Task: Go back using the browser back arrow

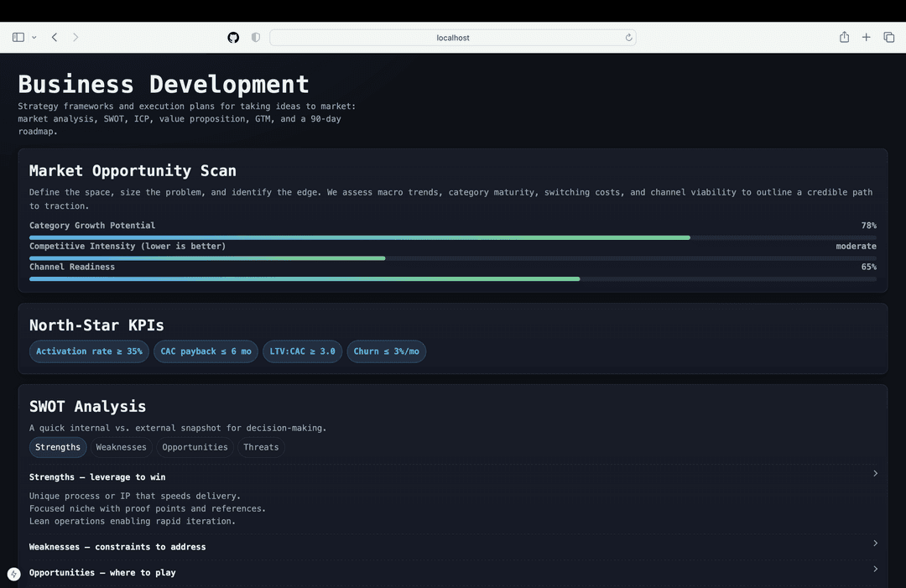Action: point(55,37)
